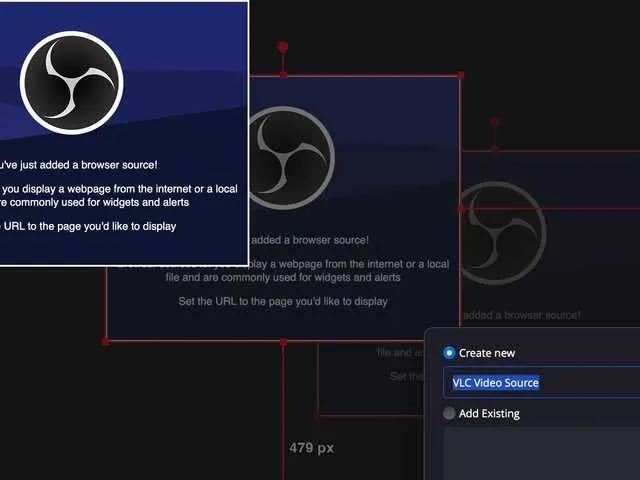The height and width of the screenshot is (480, 640).
Task: Click the empty existing sources list area
Action: (542, 453)
